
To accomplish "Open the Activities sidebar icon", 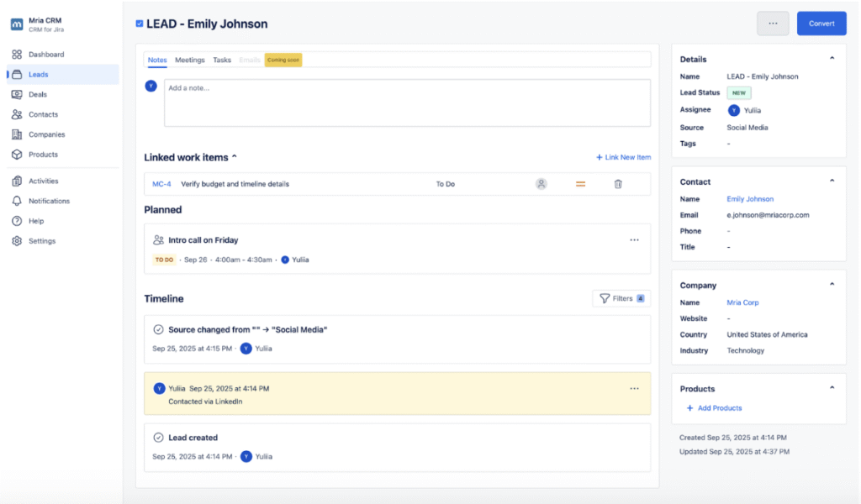I will click(17, 181).
